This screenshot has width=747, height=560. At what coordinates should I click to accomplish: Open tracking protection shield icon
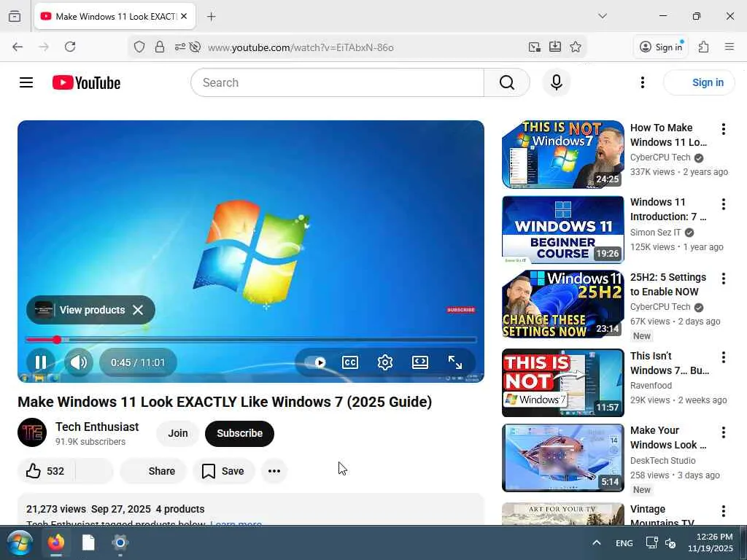click(139, 47)
